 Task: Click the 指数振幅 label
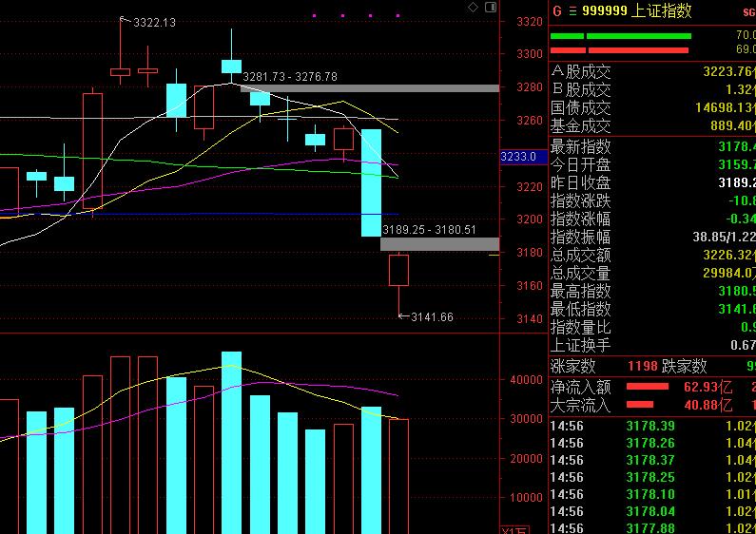point(580,237)
